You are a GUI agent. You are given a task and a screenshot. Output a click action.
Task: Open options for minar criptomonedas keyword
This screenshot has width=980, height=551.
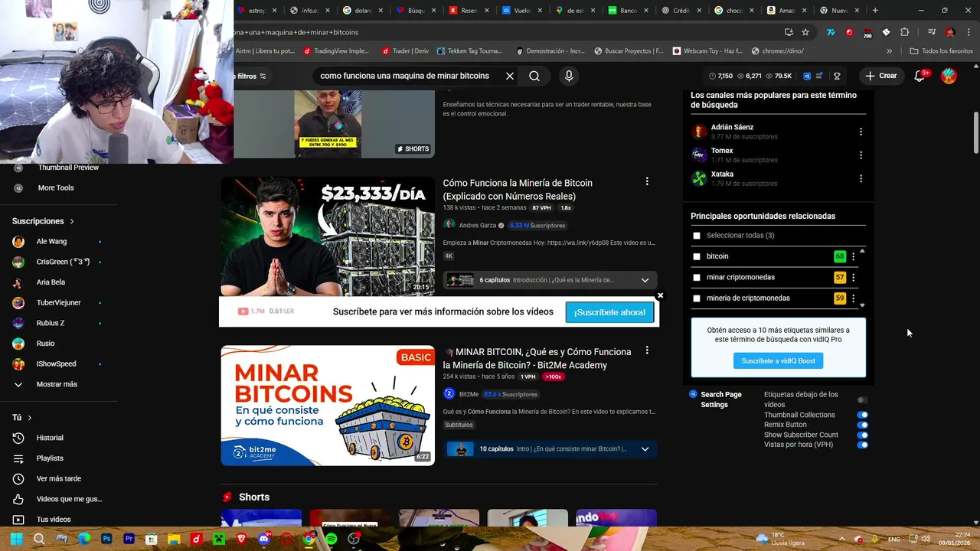(x=853, y=277)
